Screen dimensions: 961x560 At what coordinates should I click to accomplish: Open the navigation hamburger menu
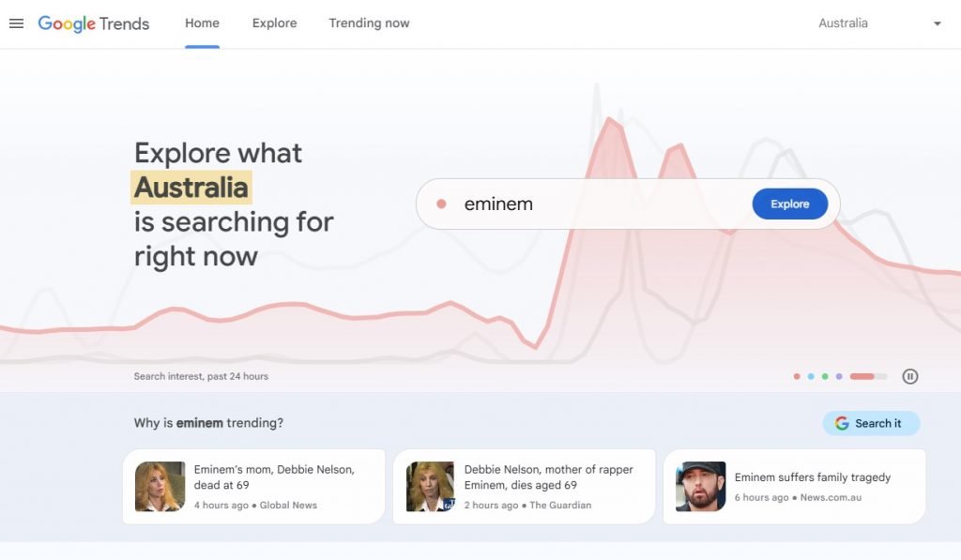16,23
